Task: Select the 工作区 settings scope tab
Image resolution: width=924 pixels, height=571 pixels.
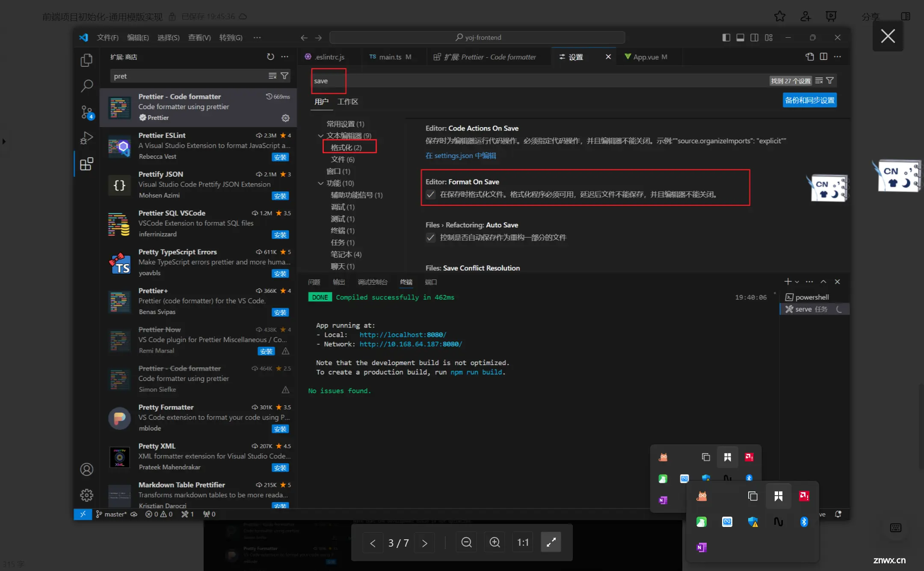Action: point(347,102)
